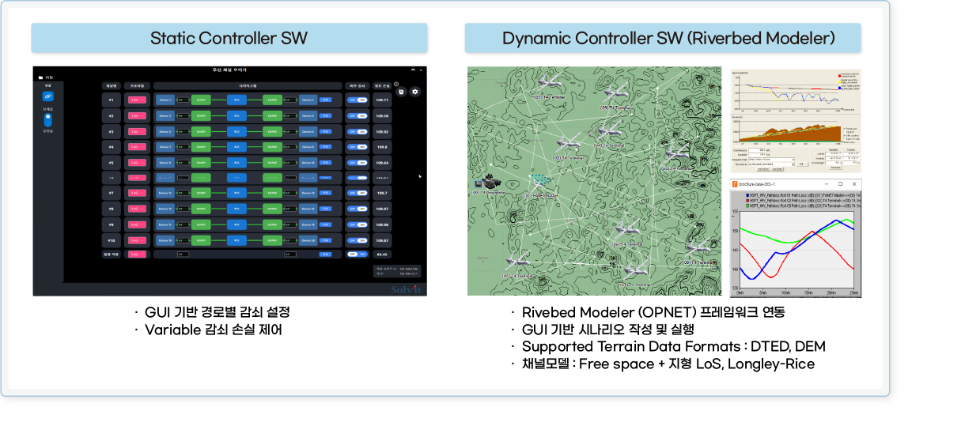
Task: Toggle the OFF/ON switch for channel #7
Action: pos(358,193)
